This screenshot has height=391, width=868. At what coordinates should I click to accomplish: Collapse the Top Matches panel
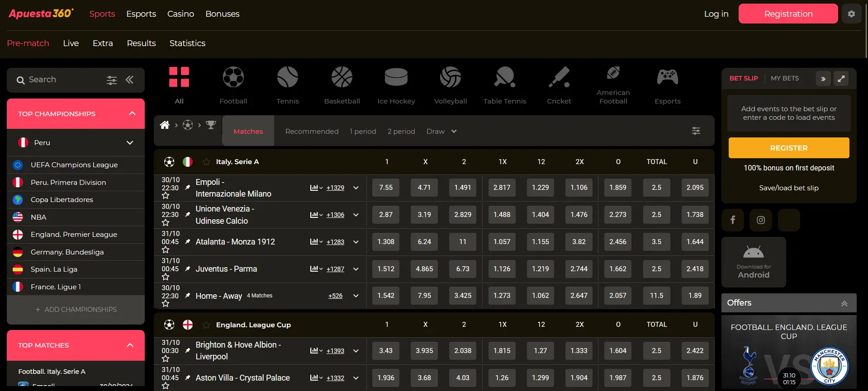(x=130, y=345)
